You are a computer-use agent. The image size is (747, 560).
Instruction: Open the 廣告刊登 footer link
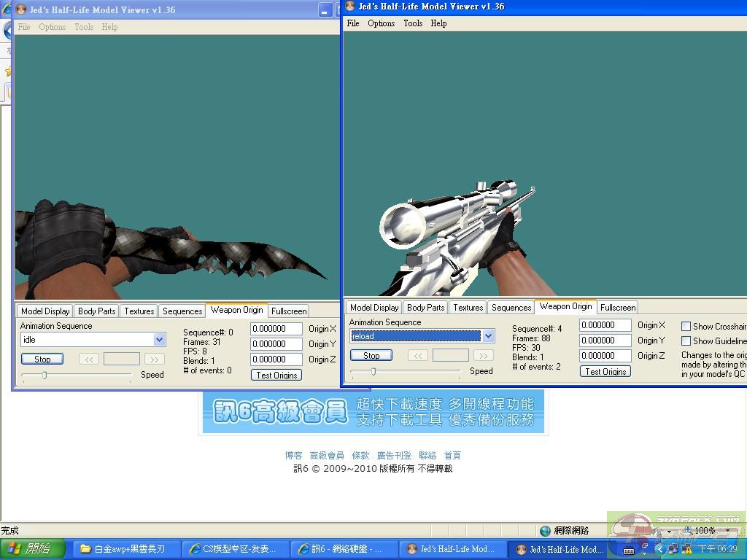(x=394, y=455)
